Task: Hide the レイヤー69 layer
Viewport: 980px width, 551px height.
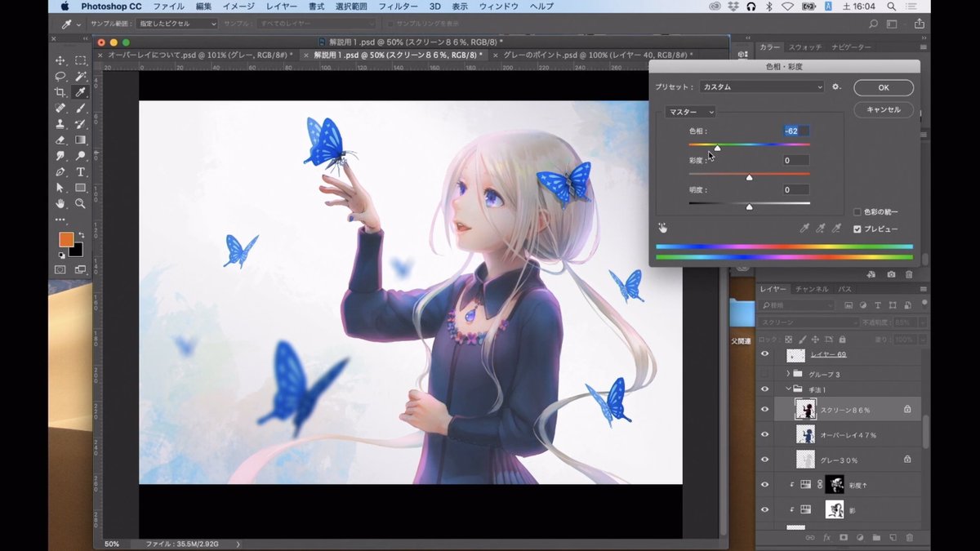Action: click(764, 353)
